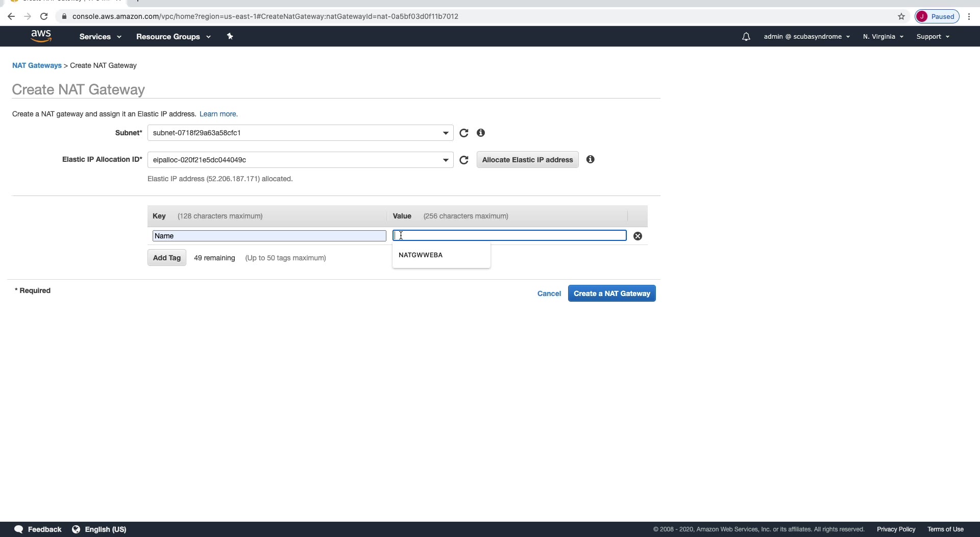The height and width of the screenshot is (537, 980).
Task: Refresh the Subnet list
Action: (463, 133)
